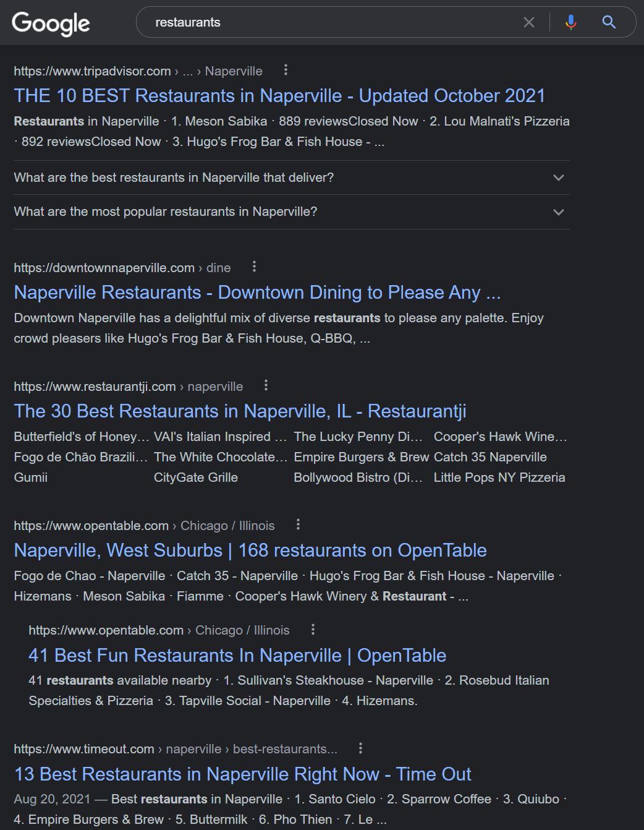Open three-dot menu for indented OpenTable result
644x830 pixels.
(313, 630)
